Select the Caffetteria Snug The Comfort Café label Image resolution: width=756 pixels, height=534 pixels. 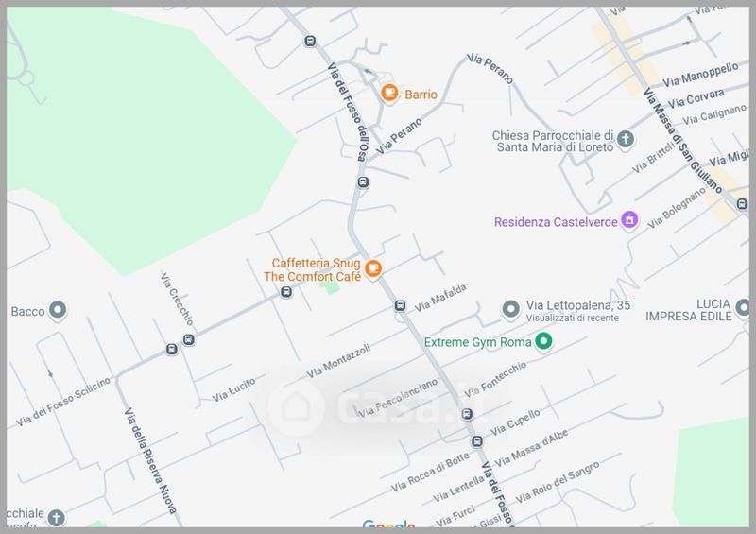[313, 269]
